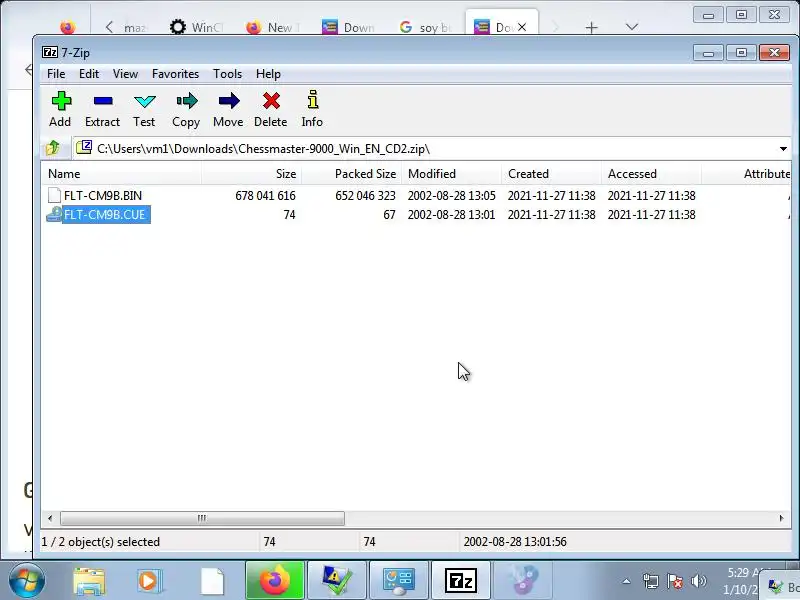The width and height of the screenshot is (800, 600).
Task: Open the File menu
Action: (56, 74)
